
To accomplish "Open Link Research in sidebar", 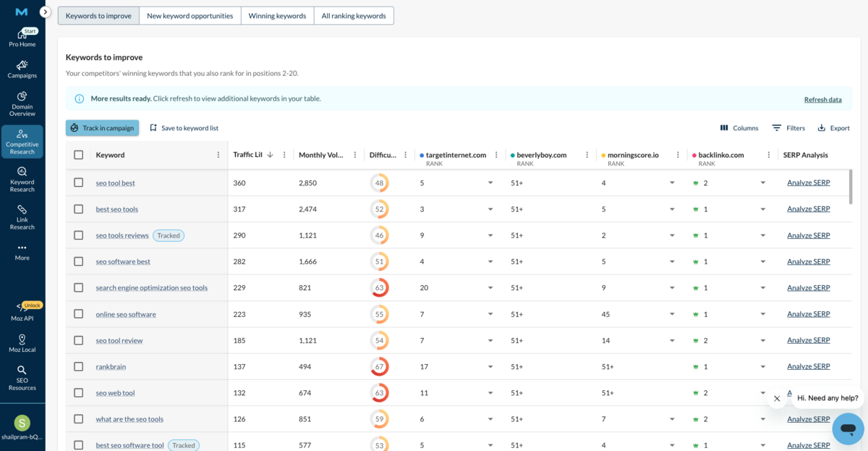I will click(22, 217).
